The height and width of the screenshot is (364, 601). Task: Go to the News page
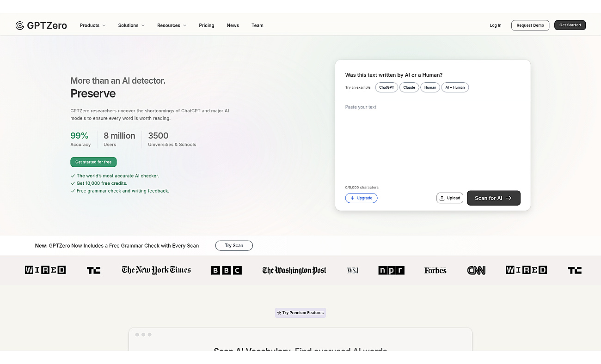coord(233,25)
